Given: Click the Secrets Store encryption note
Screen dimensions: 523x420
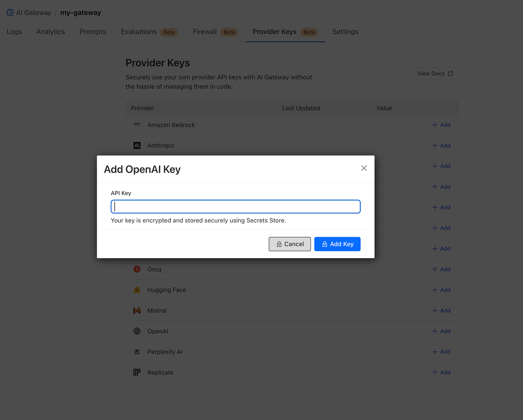Looking at the screenshot, I should tap(198, 220).
